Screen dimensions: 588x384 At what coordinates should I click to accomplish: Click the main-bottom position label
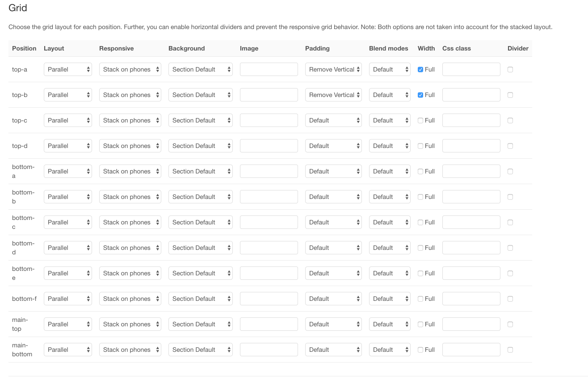click(22, 350)
